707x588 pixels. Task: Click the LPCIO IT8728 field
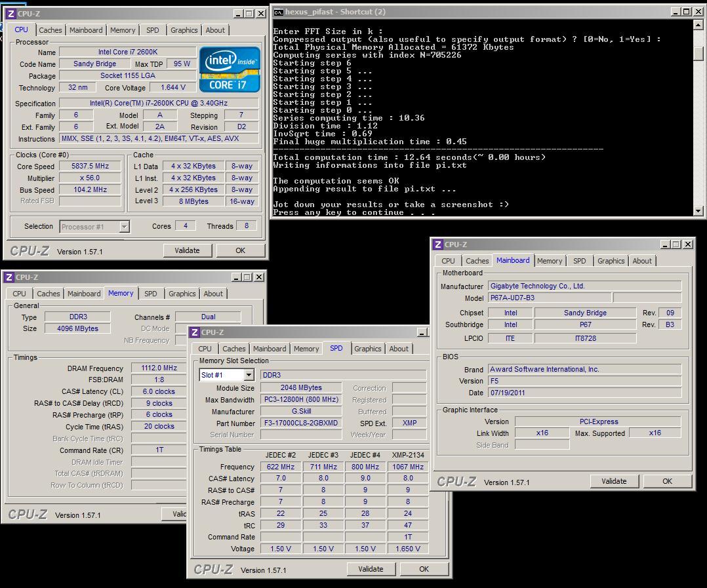[585, 338]
